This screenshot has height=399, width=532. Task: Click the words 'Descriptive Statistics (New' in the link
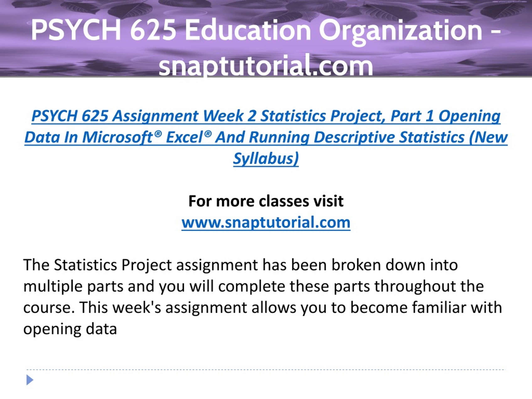pyautogui.click(x=411, y=138)
